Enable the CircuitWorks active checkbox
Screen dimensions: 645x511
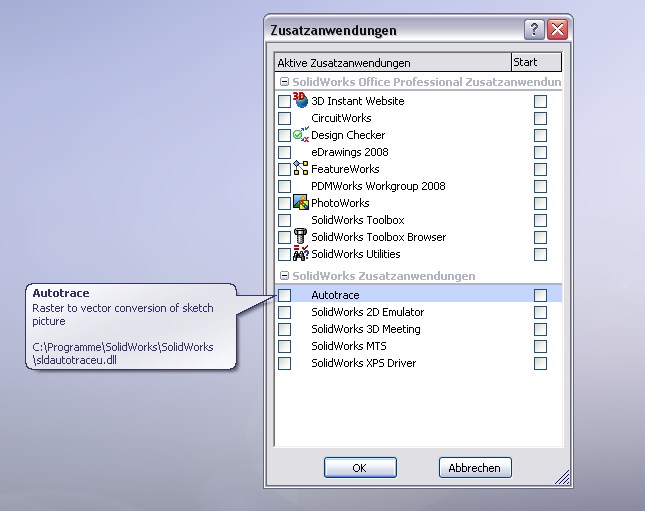tap(284, 118)
